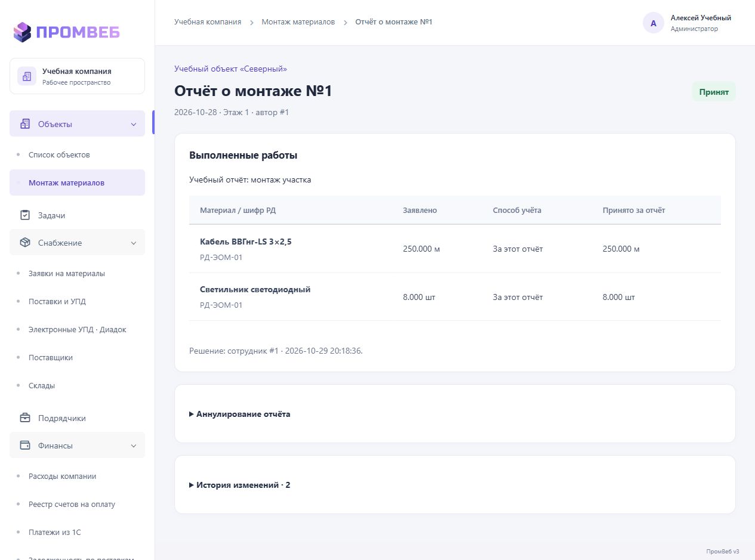Expand the История изменений · 2 section

pos(240,485)
